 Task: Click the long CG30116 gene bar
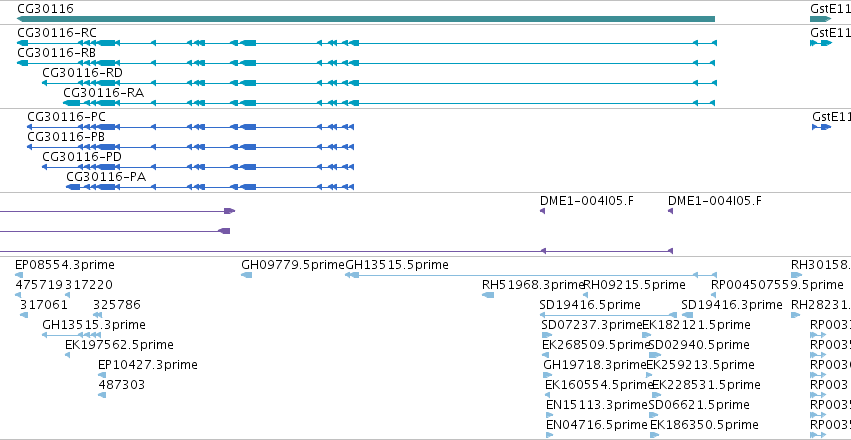(x=366, y=19)
